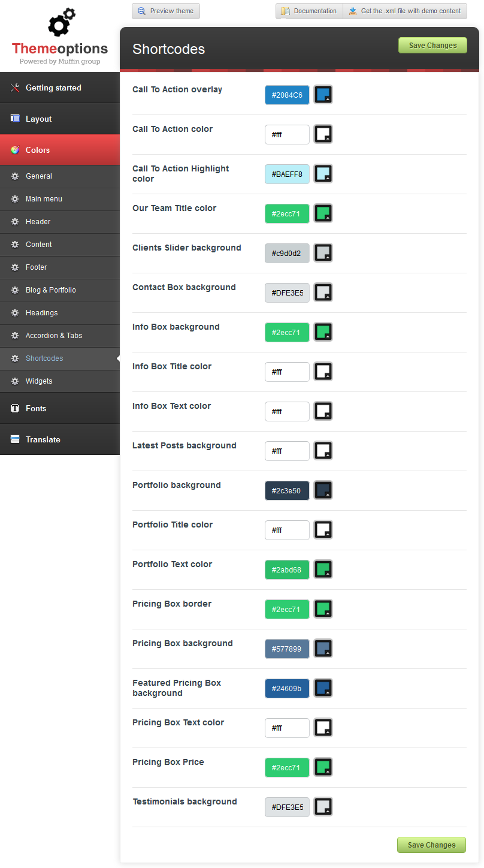Edit the #2abd68 Portfolio Text color field
484x868 pixels.
coord(288,569)
